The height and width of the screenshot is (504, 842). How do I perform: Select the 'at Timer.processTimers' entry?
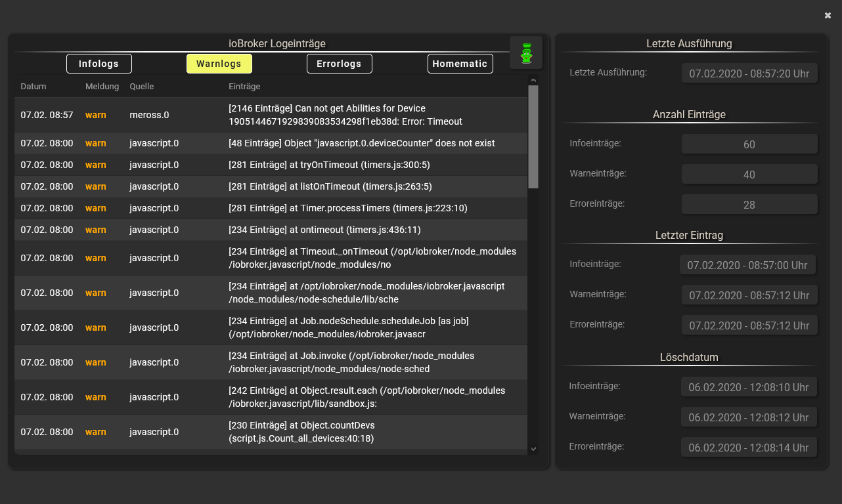tap(348, 208)
